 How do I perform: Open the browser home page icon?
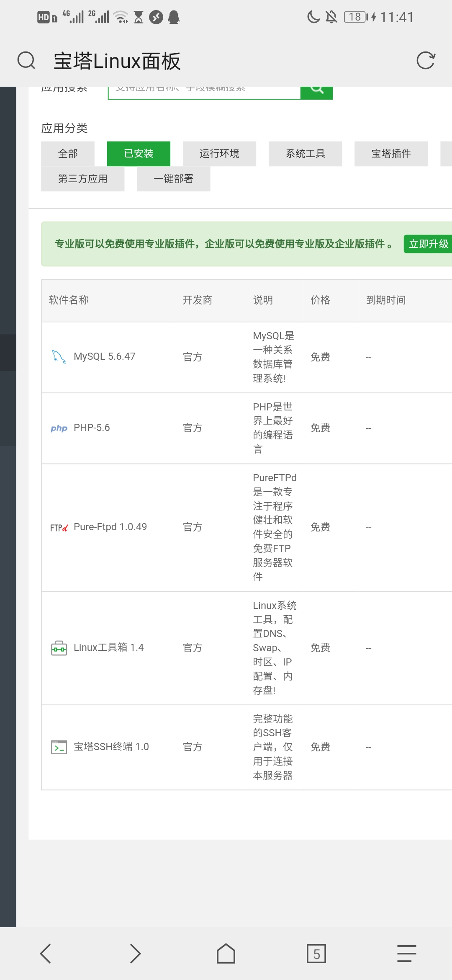(x=226, y=954)
